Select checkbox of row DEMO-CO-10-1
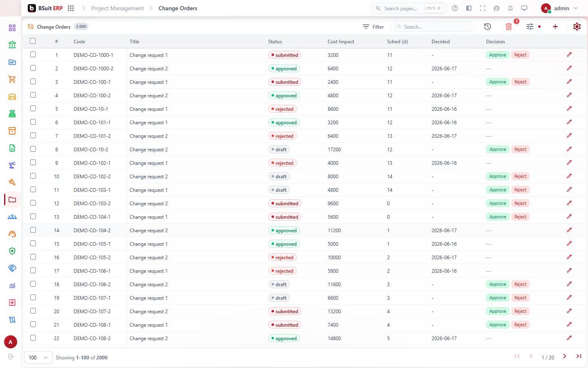The image size is (588, 368). click(x=33, y=108)
